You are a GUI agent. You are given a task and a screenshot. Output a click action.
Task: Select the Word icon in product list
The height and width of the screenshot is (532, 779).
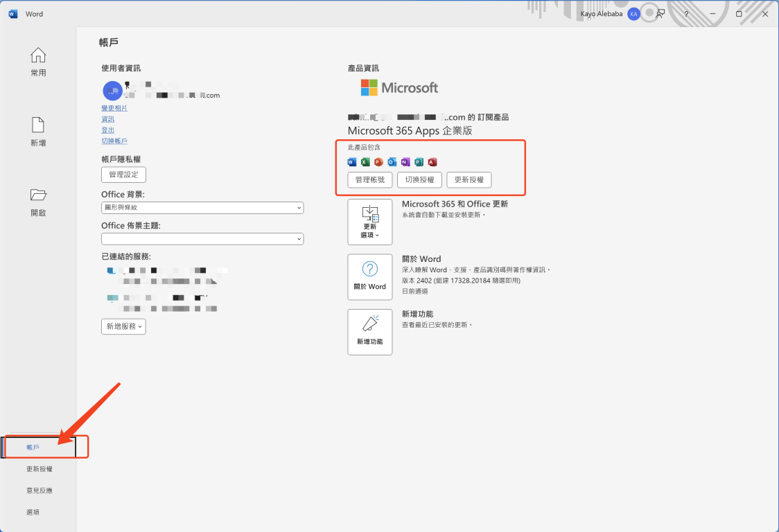click(351, 161)
